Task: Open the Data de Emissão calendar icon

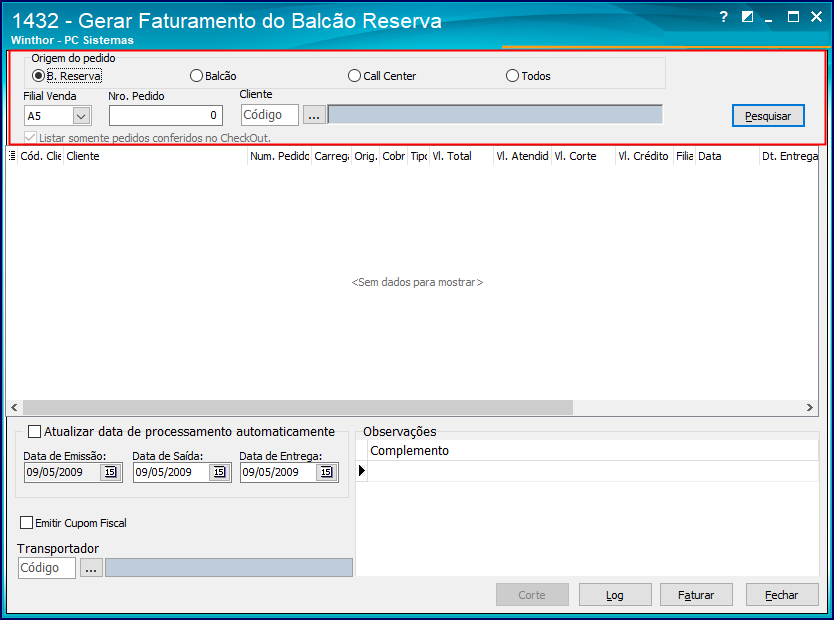Action: coord(110,472)
